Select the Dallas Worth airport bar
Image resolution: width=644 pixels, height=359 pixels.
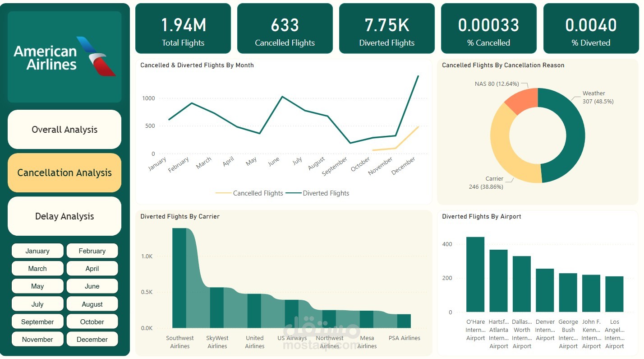[522, 284]
